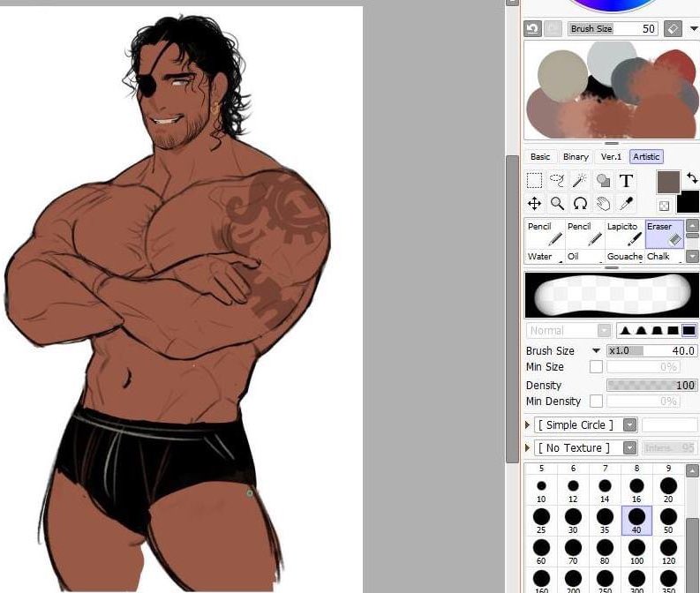Viewport: 700px width, 593px height.
Task: Choose the first Pencil brush
Action: click(546, 233)
